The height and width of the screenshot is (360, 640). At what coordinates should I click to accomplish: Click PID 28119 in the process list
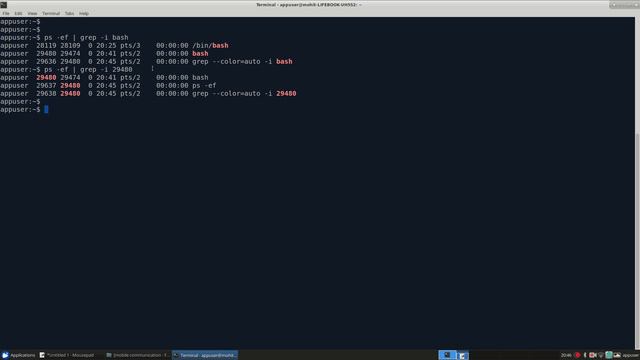point(46,45)
